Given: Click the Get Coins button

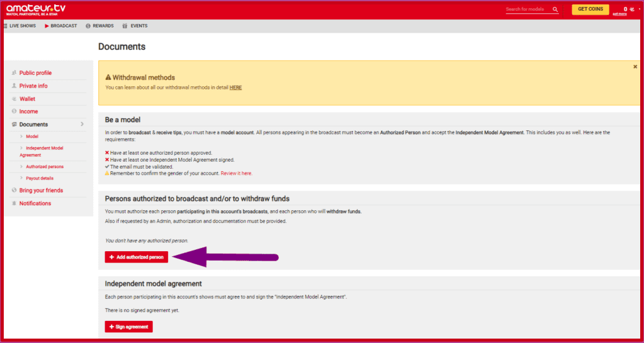Looking at the screenshot, I should [x=590, y=9].
